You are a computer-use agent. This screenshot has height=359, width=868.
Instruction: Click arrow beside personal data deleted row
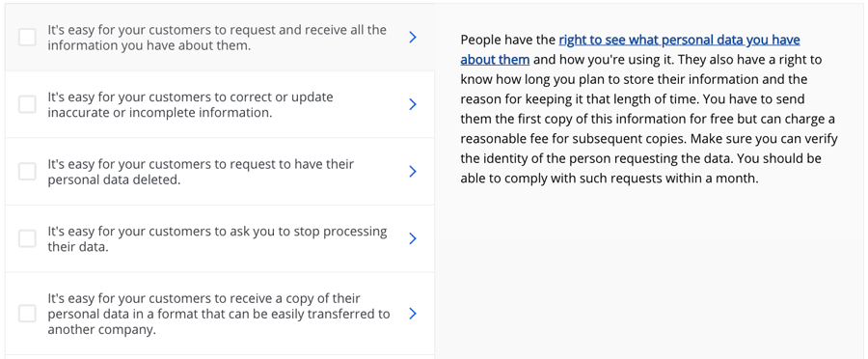pyautogui.click(x=413, y=171)
